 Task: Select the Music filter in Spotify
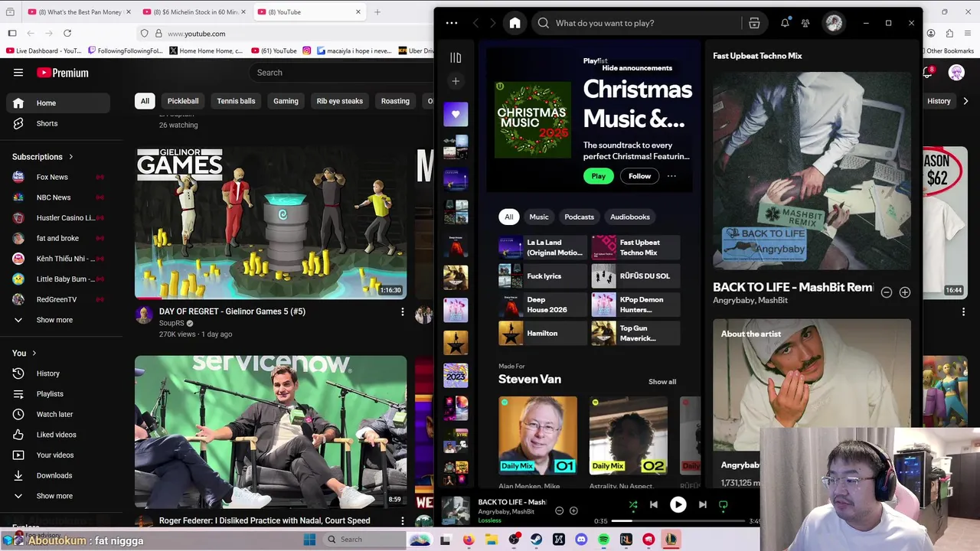point(539,217)
